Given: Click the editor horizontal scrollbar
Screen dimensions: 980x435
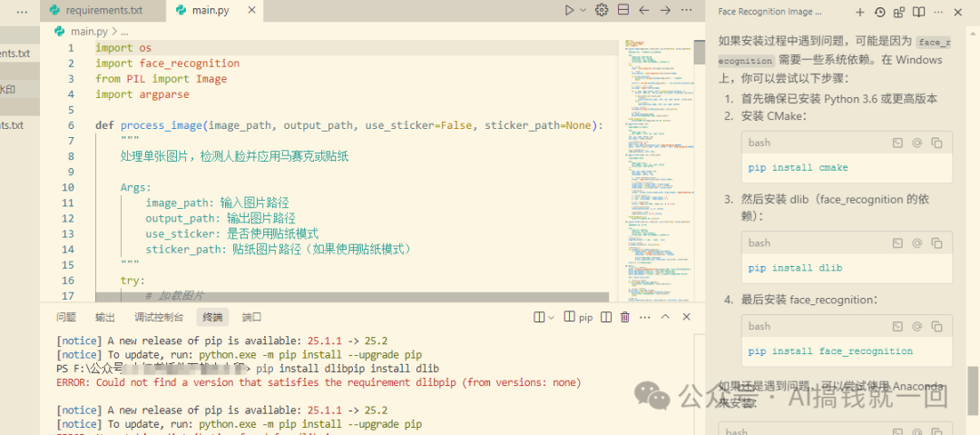Looking at the screenshot, I should (x=352, y=297).
